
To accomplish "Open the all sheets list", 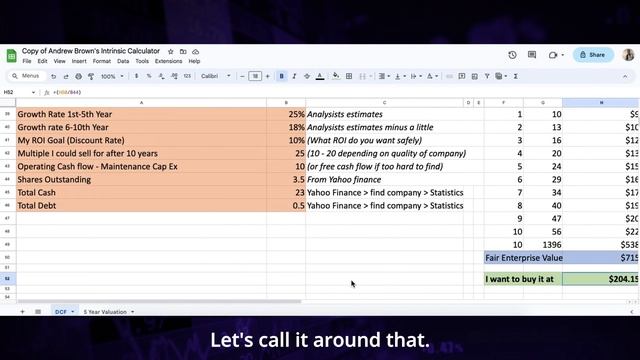I will pos(38,311).
